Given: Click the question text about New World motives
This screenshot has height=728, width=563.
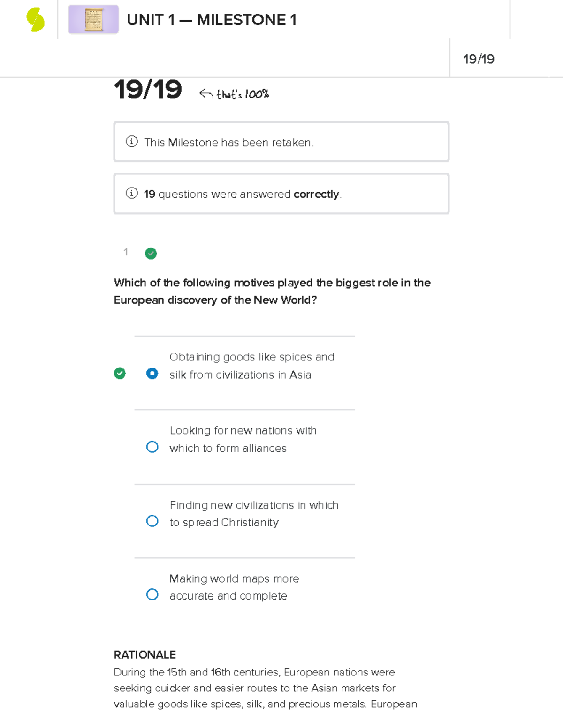Looking at the screenshot, I should (x=272, y=291).
